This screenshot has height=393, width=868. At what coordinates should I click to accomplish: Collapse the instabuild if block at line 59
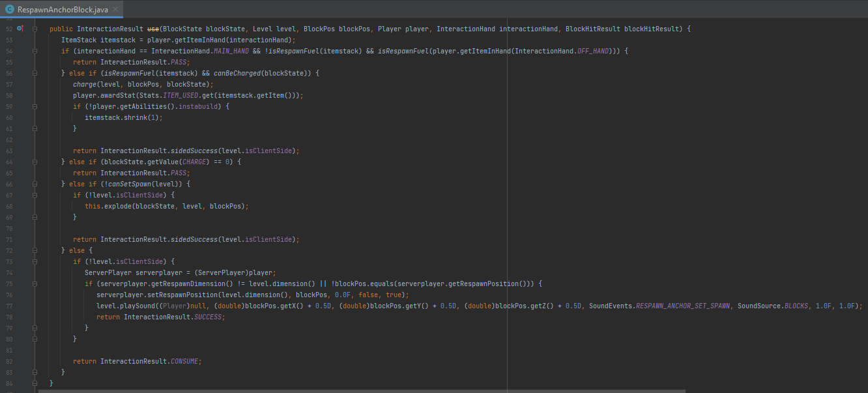pyautogui.click(x=35, y=106)
